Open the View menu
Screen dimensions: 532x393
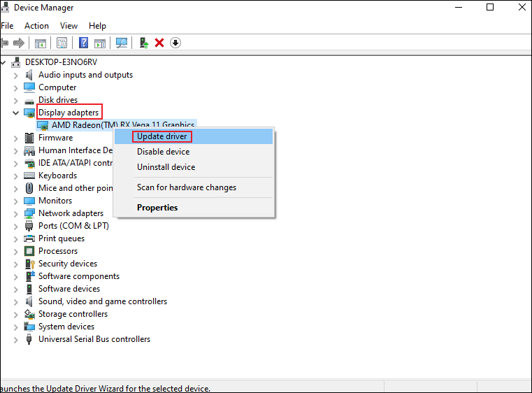(69, 26)
